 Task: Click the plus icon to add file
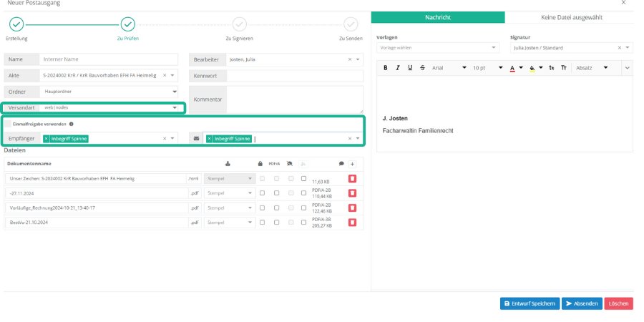[352, 164]
